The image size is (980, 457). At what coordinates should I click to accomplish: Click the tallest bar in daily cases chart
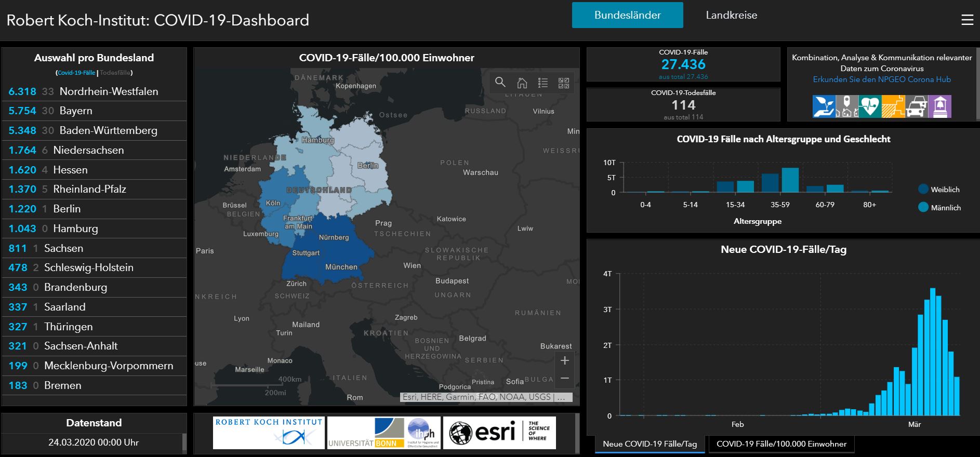click(933, 352)
